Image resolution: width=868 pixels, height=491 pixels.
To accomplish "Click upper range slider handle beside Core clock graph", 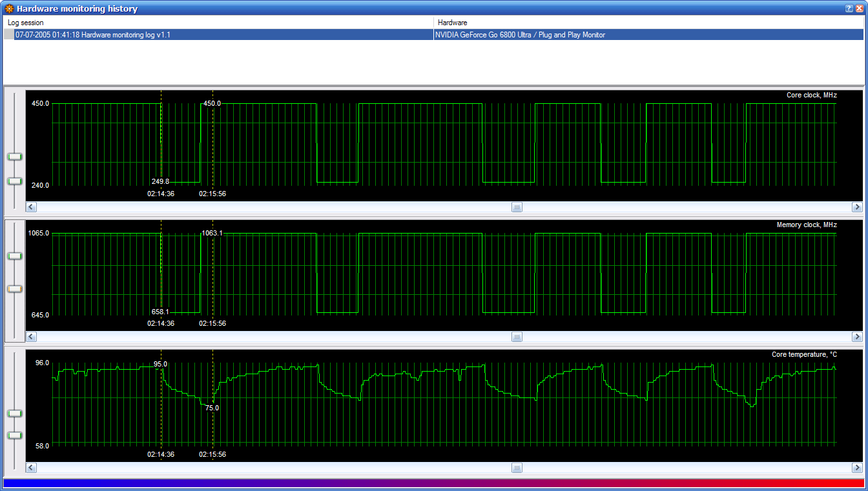I will [14, 157].
